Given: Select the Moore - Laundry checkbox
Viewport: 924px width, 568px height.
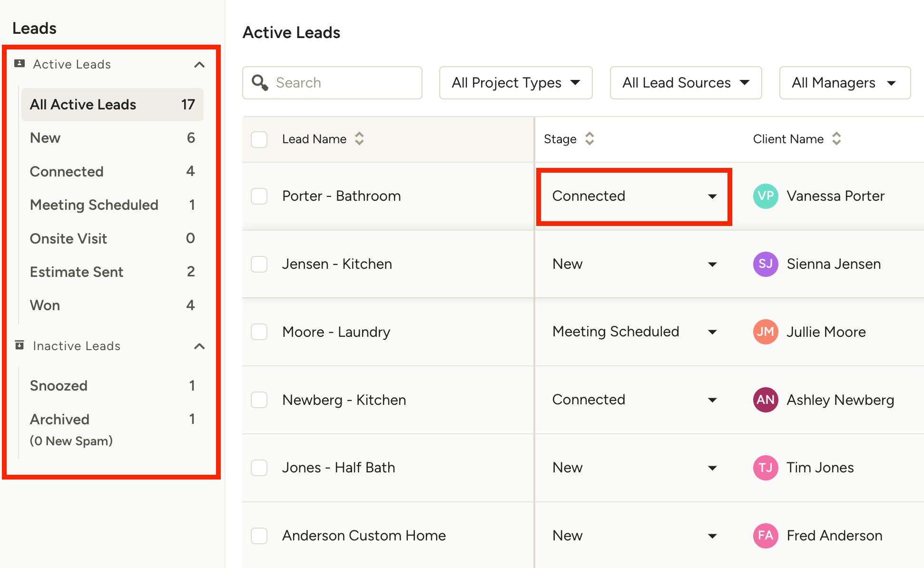Looking at the screenshot, I should point(259,332).
